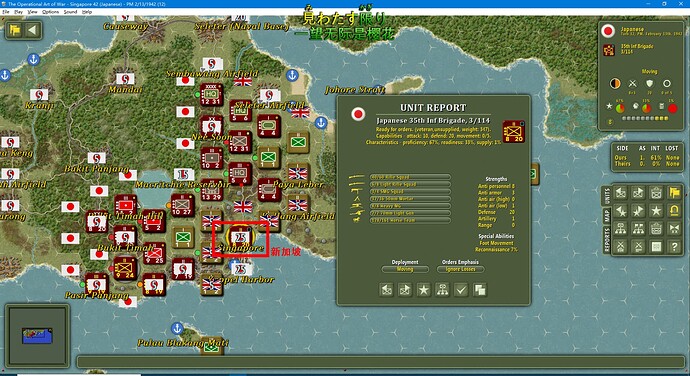The width and height of the screenshot is (690, 376).
Task: Open the Options menu
Action: click(x=51, y=12)
